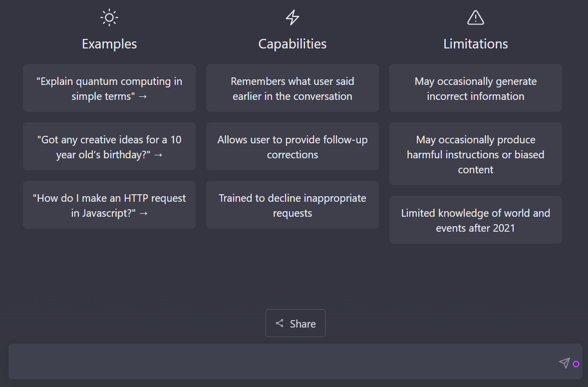Screen dimensions: 588x387
Task: Click the lightning bolt Capabilities icon
Action: click(292, 17)
